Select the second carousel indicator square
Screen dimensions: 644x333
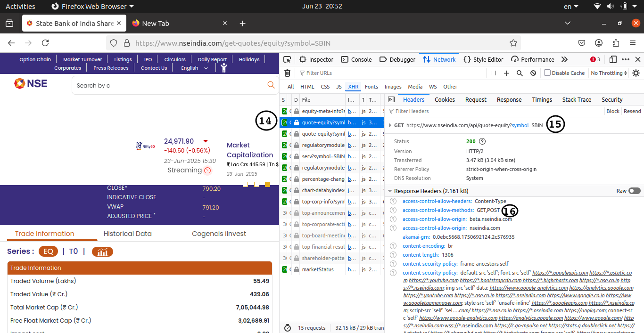[x=256, y=184]
